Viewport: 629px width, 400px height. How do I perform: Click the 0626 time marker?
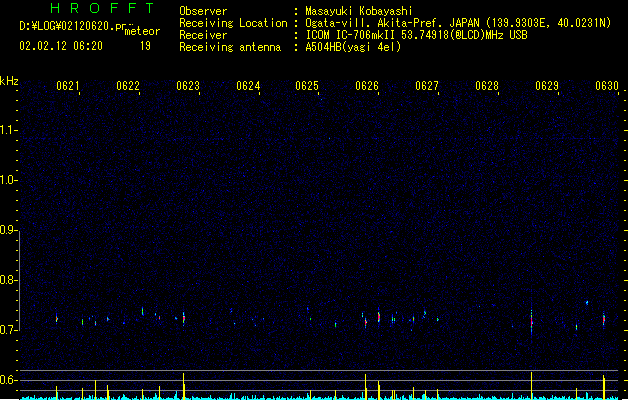367,85
